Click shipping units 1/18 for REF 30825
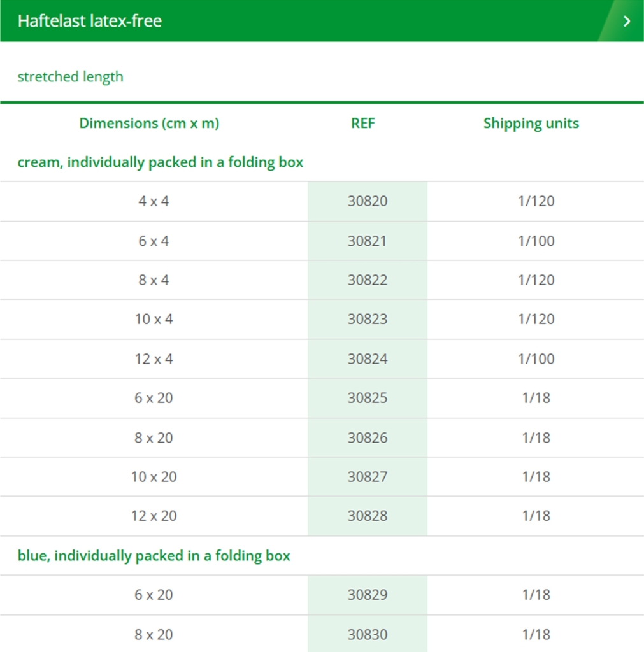 [536, 398]
